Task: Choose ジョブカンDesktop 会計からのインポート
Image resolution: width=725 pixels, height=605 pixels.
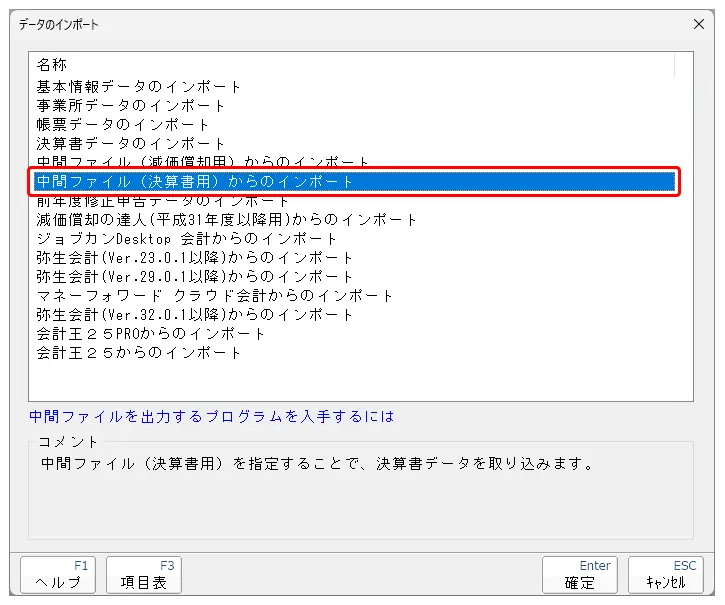Action: point(187,239)
